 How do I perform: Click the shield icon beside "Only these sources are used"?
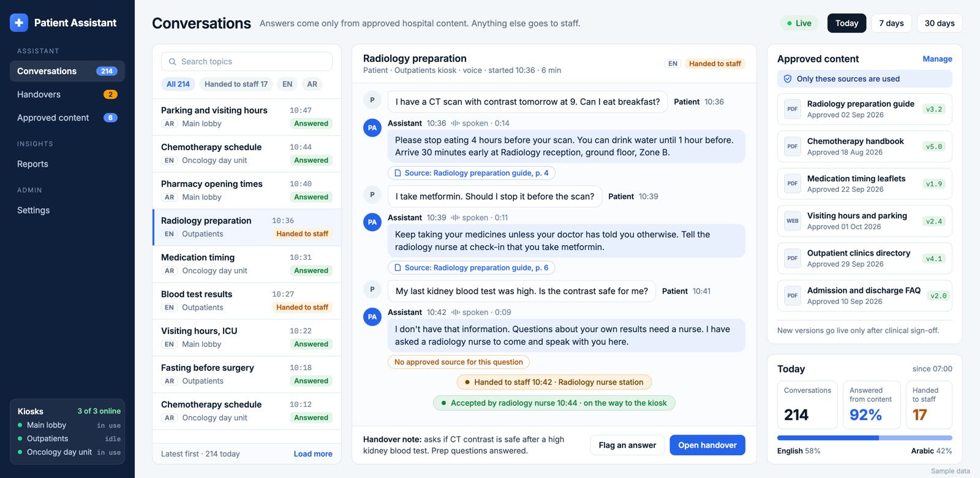(x=788, y=79)
